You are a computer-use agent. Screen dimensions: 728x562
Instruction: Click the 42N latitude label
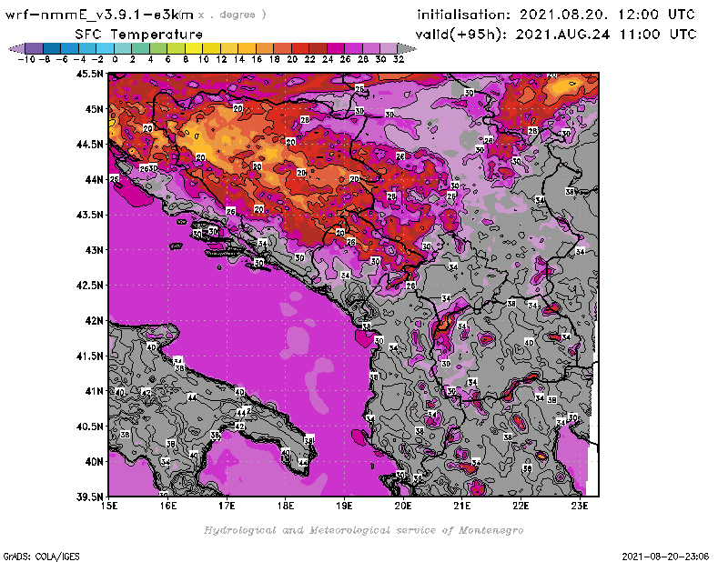(94, 321)
